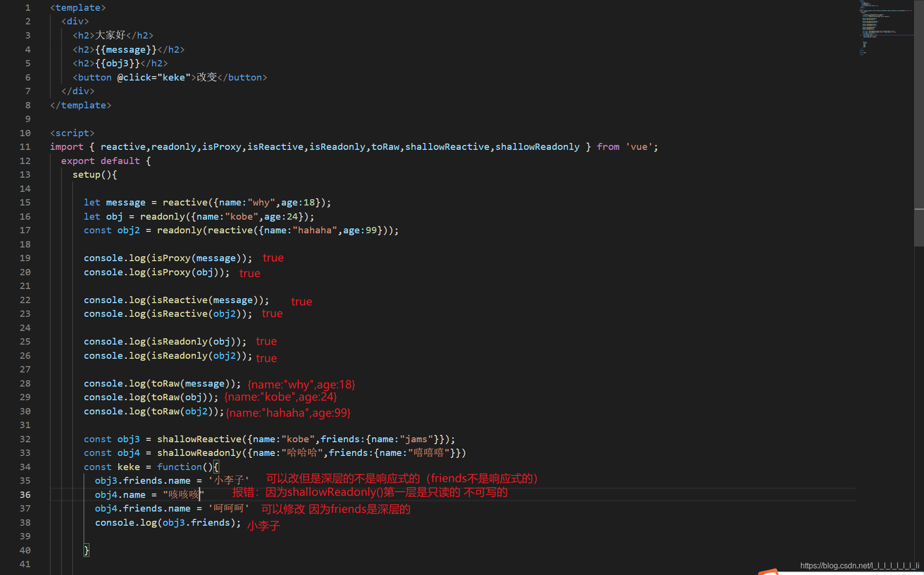Click the closing brace on line 40

(x=86, y=550)
